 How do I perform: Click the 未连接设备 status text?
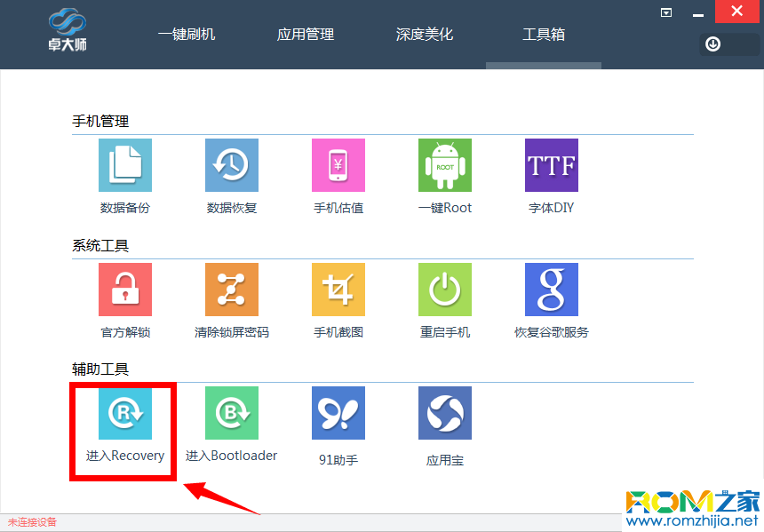click(32, 523)
